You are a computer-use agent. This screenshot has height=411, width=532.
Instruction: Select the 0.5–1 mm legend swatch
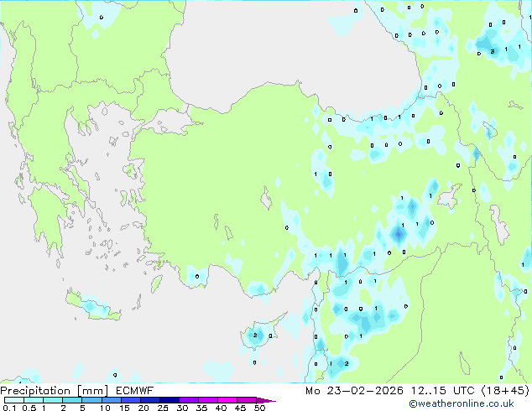tap(34, 400)
